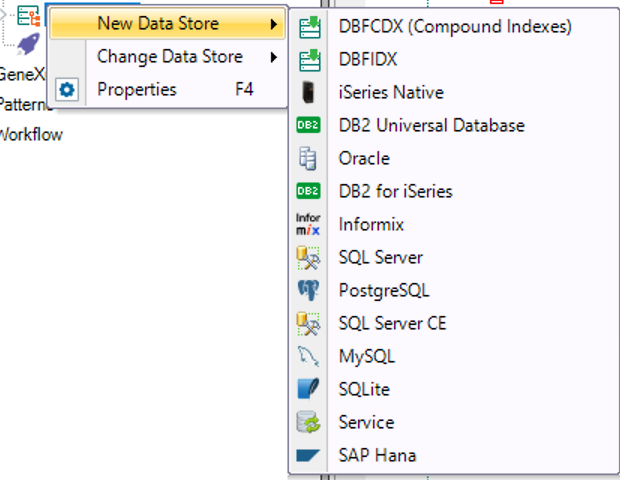Screen dimensions: 620x480
Task: Click the PostgreSQL elephant icon
Action: [308, 290]
